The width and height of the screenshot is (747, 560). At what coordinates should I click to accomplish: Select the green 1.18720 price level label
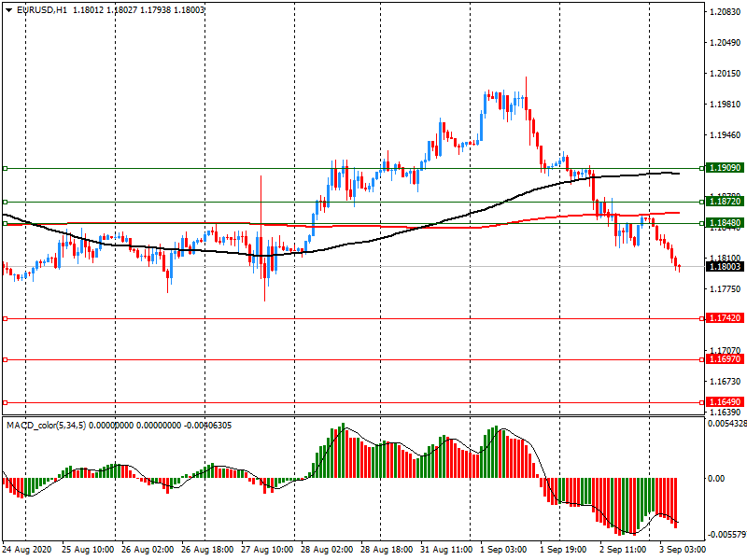tap(725, 202)
